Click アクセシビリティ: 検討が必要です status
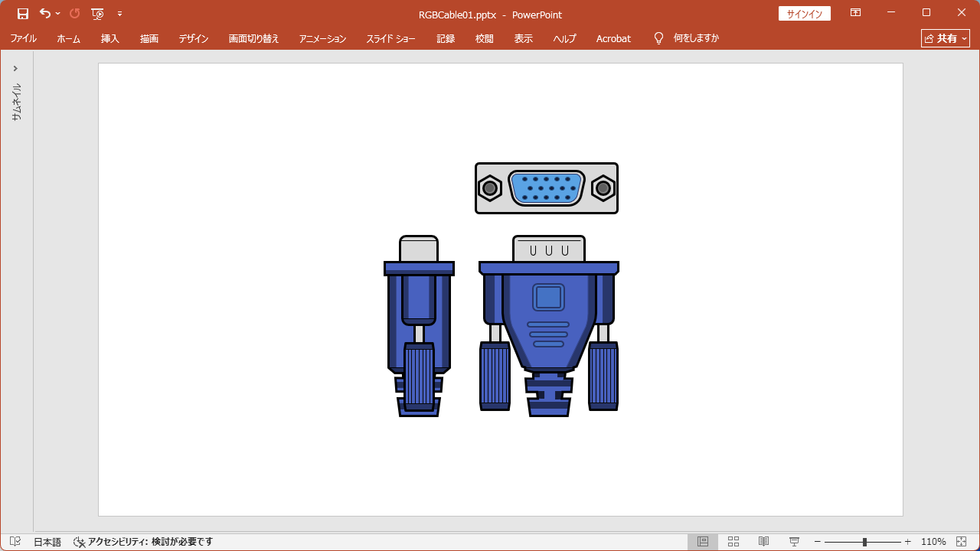This screenshot has width=980, height=551. (x=143, y=542)
